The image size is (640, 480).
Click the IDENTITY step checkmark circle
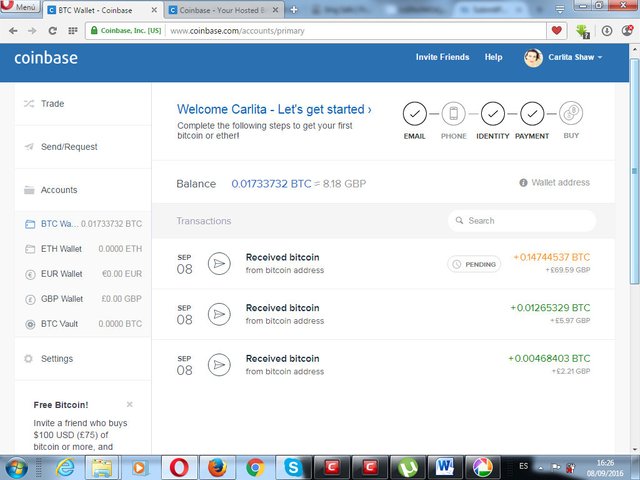[x=493, y=113]
